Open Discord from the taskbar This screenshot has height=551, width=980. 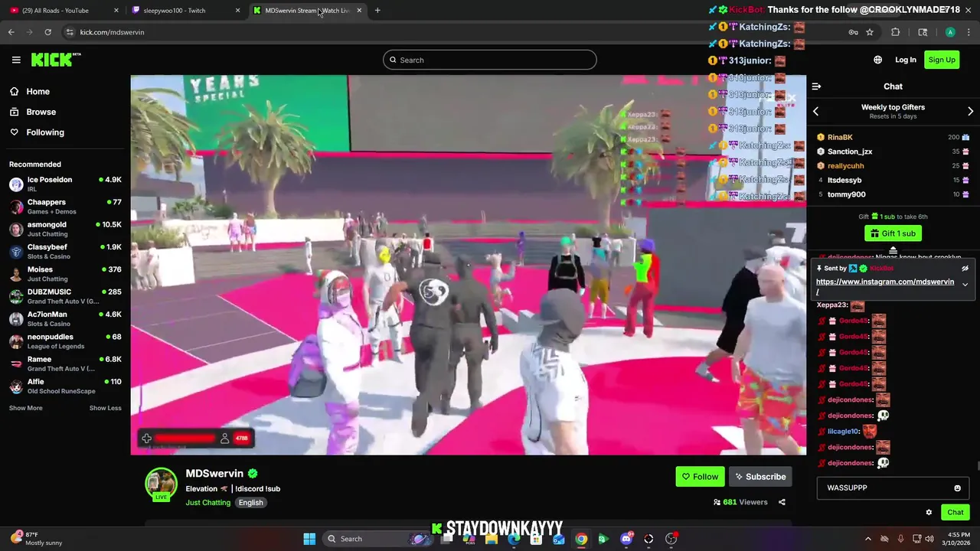tap(626, 539)
